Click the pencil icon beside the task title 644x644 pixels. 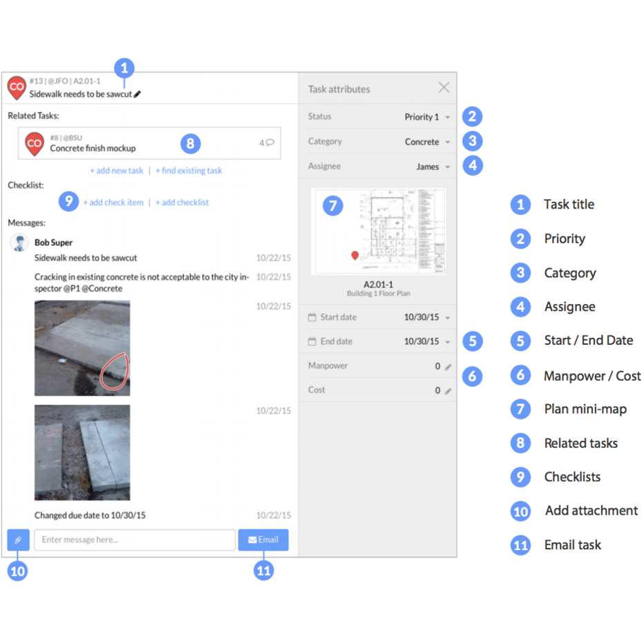(138, 94)
